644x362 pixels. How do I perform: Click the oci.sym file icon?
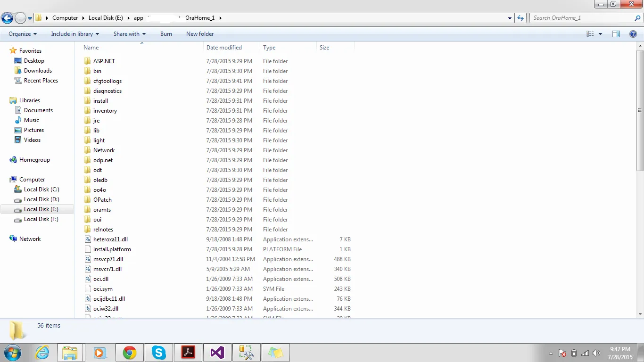click(87, 289)
